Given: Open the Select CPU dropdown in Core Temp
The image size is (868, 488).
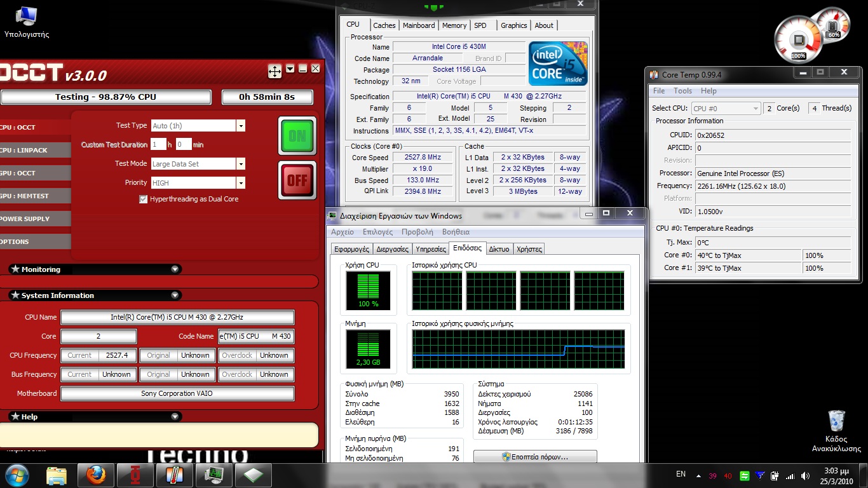Looking at the screenshot, I should point(726,109).
